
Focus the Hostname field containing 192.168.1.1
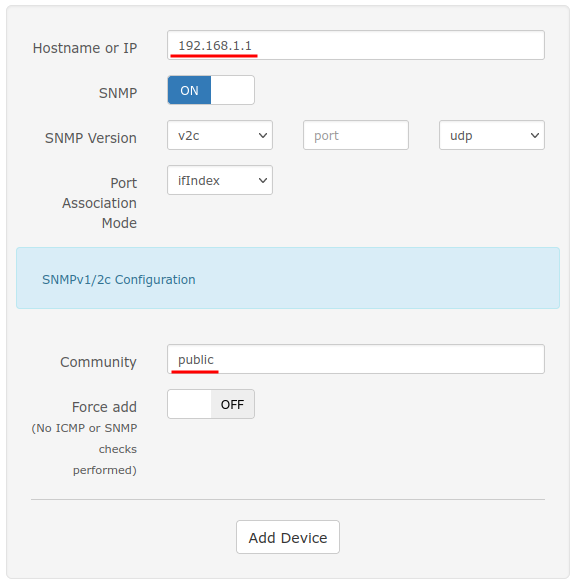(356, 45)
